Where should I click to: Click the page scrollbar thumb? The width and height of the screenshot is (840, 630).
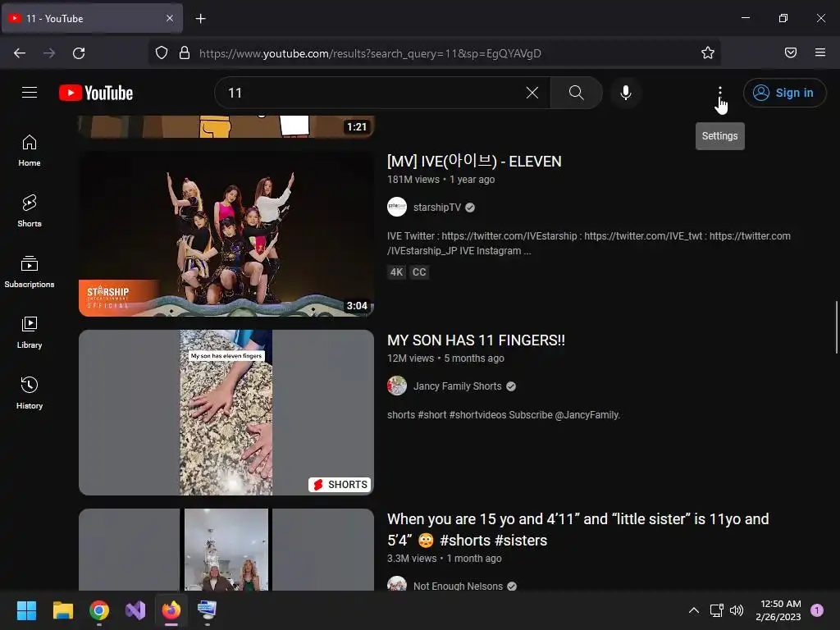click(x=836, y=326)
